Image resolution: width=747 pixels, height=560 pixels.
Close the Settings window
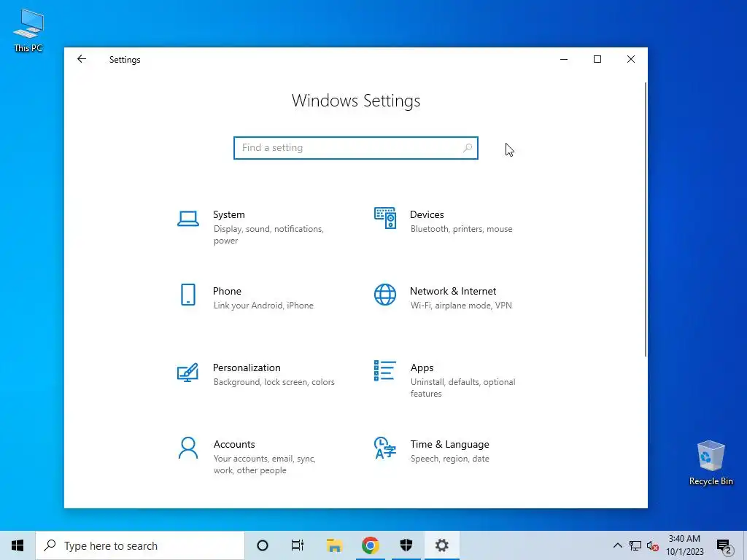(x=631, y=59)
